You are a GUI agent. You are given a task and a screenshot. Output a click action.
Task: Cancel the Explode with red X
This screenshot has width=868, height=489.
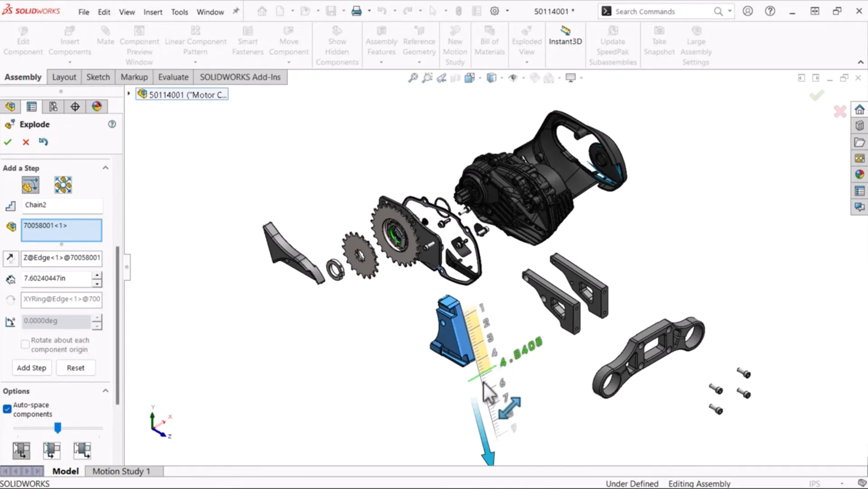(x=26, y=142)
